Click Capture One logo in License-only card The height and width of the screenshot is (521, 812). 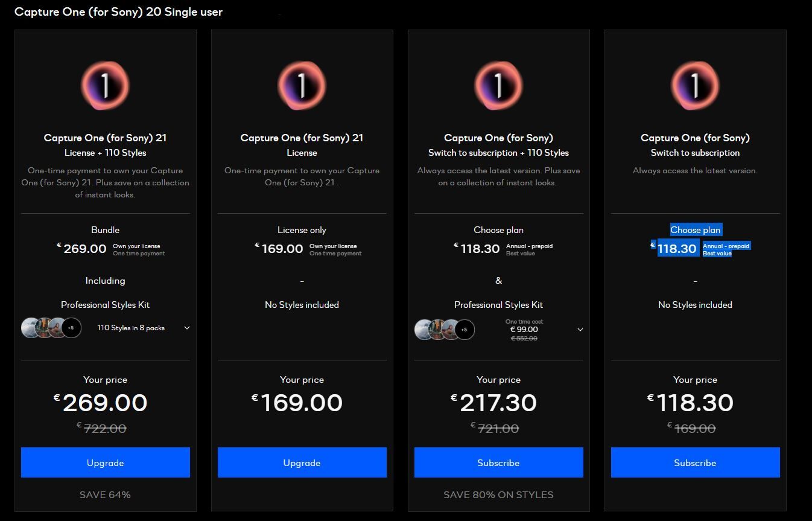click(302, 85)
